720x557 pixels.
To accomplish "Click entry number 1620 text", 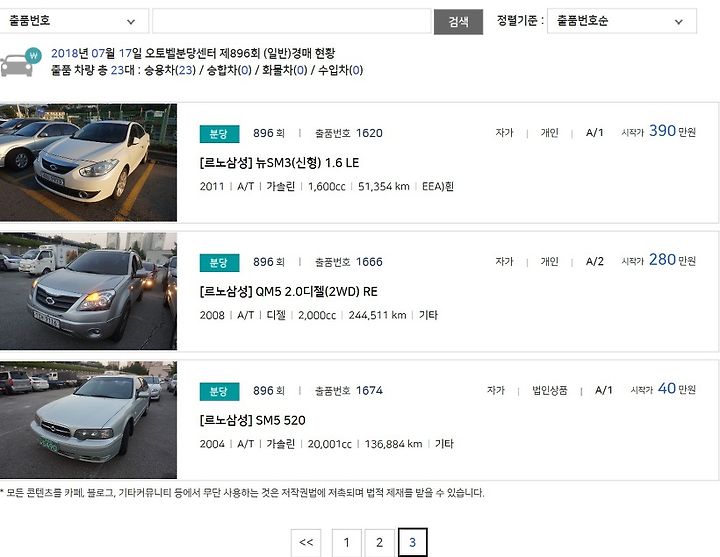I will coord(349,133).
